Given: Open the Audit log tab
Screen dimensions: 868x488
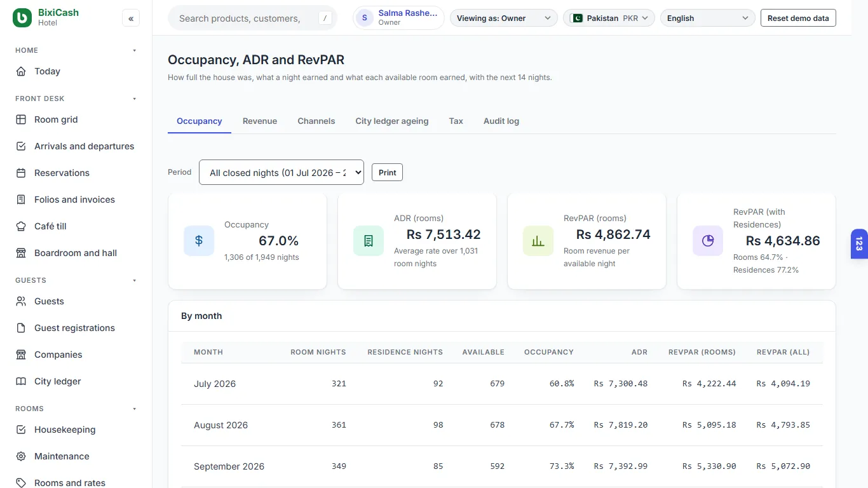Looking at the screenshot, I should pyautogui.click(x=501, y=121).
